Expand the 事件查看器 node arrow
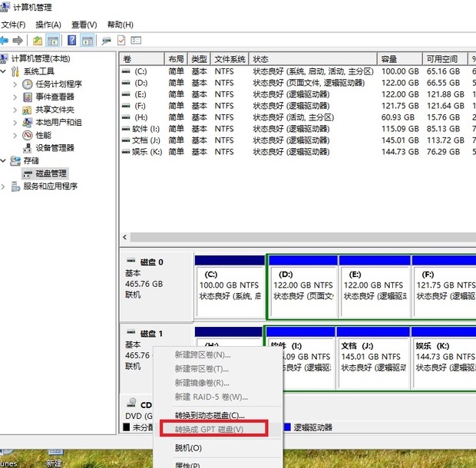This screenshot has width=476, height=468. [x=15, y=97]
